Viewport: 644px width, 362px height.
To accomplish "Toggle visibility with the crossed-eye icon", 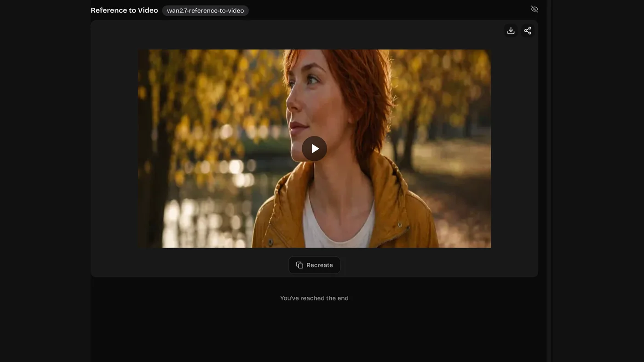I will pos(535,9).
